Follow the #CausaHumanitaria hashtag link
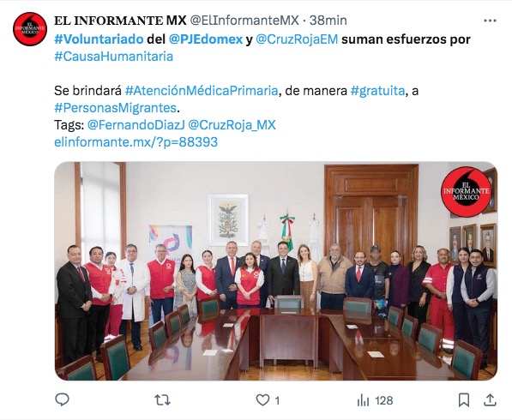The width and height of the screenshot is (512, 420). click(113, 57)
